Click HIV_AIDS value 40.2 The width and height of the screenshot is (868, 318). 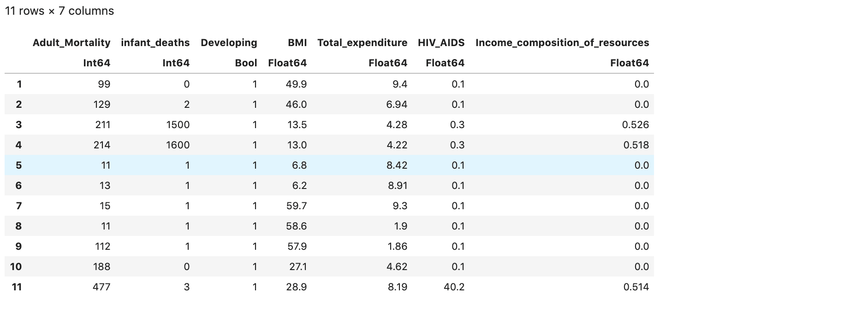point(454,287)
